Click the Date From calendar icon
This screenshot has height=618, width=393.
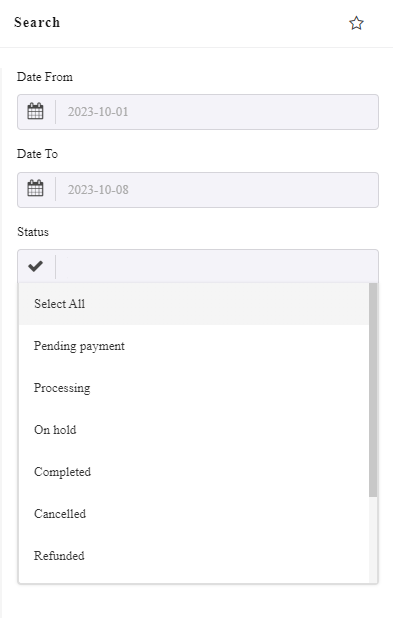pos(35,111)
